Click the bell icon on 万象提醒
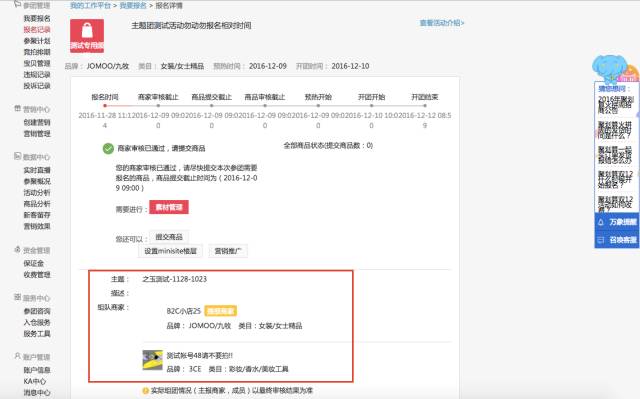The image size is (640, 399). 601,222
